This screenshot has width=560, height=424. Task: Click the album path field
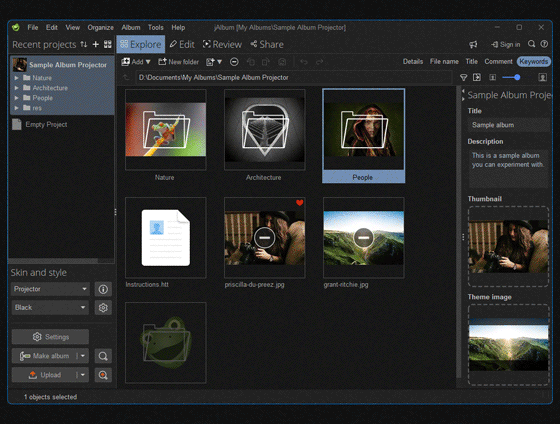pos(294,78)
